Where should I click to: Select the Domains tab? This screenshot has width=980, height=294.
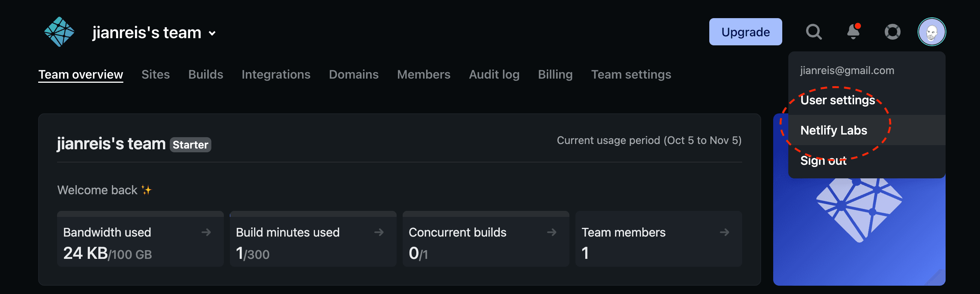pyautogui.click(x=354, y=74)
